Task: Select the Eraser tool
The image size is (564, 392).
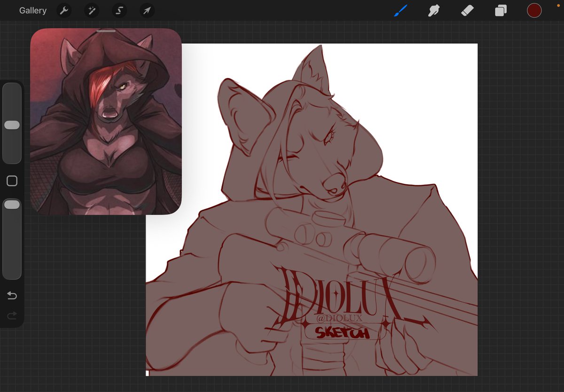Action: (x=467, y=10)
